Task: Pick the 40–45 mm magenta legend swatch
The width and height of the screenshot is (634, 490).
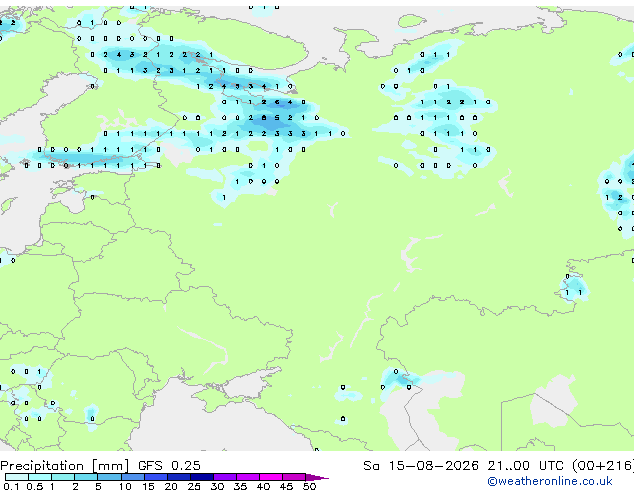Action: [271, 477]
